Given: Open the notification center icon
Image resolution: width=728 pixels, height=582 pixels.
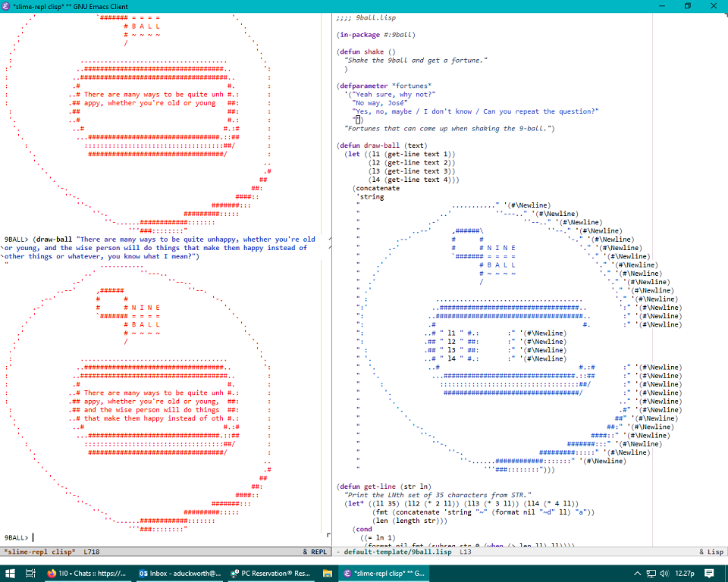Looking at the screenshot, I should click(709, 574).
